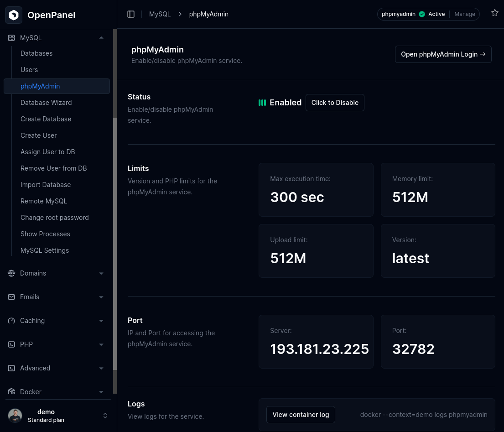This screenshot has height=432, width=504.
Task: Star this page as favorite
Action: pyautogui.click(x=494, y=13)
